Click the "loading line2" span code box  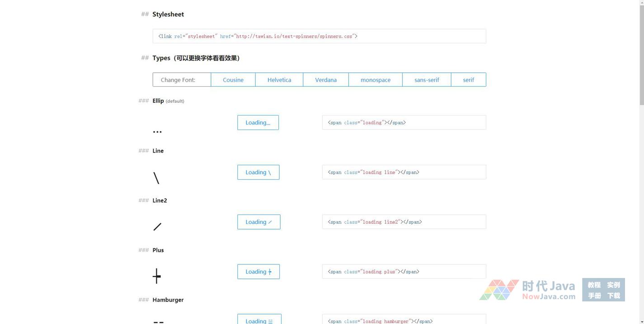(x=404, y=222)
